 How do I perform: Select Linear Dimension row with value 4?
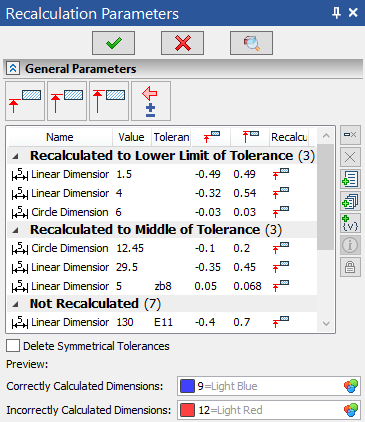tap(162, 193)
